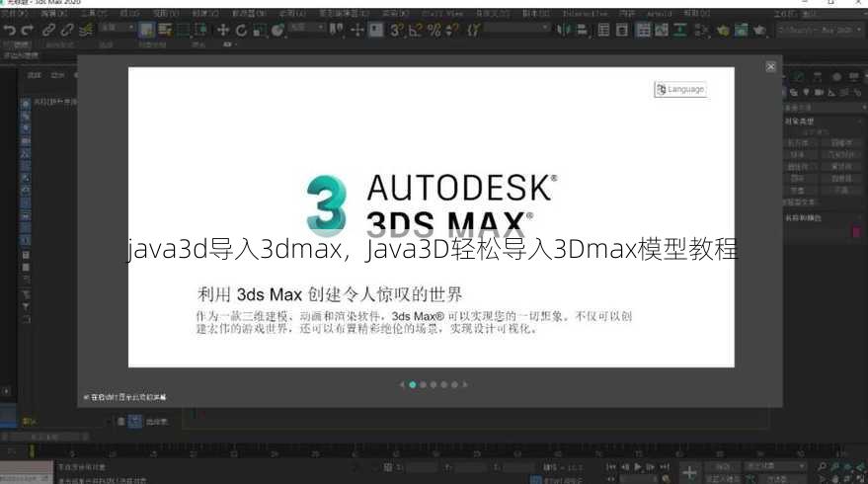Open selection filter dropdown in toolbar
Screen dimensions: 868x484
coord(118,27)
